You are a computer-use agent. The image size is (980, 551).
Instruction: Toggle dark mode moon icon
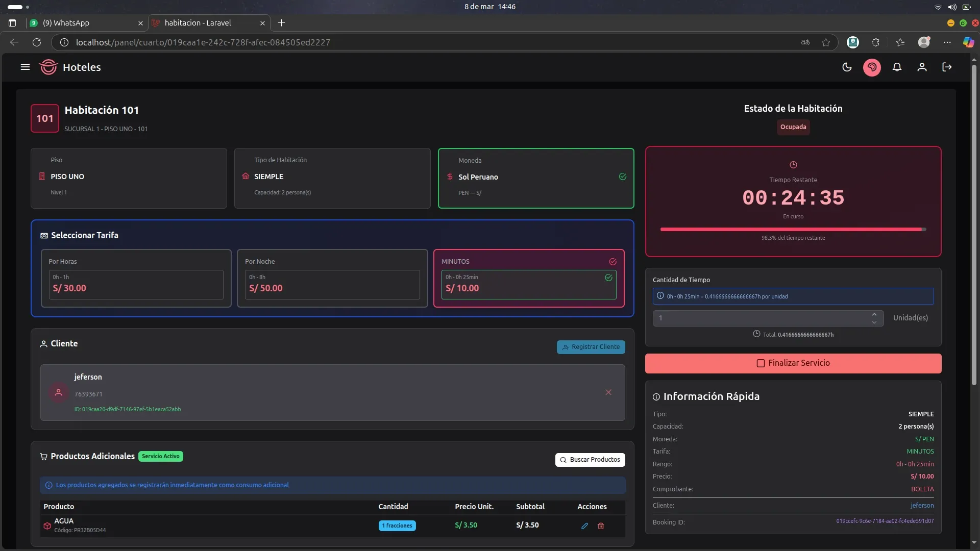click(x=847, y=67)
